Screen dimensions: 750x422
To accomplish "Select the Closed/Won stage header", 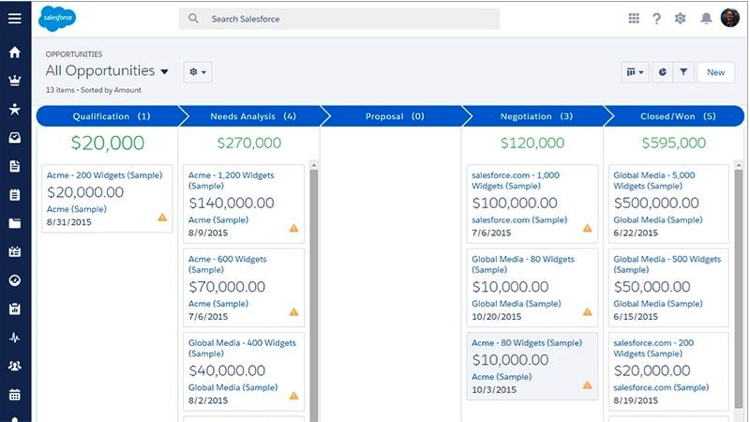I will pyautogui.click(x=677, y=116).
